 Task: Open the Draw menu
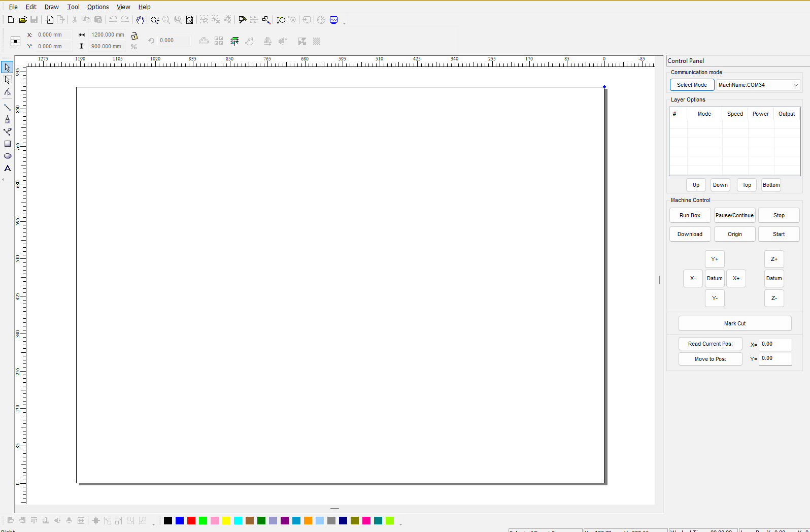click(x=51, y=7)
